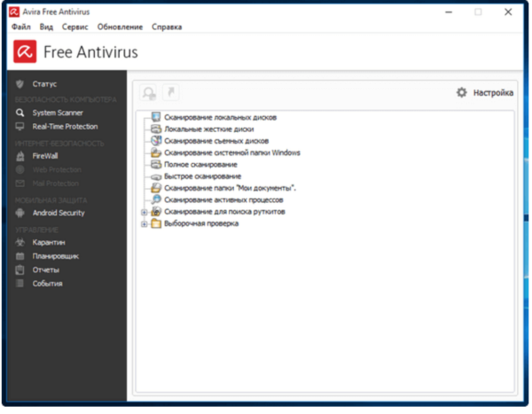Click icon of Сканирование активных процессов
This screenshot has height=414, width=532.
pyautogui.click(x=156, y=199)
